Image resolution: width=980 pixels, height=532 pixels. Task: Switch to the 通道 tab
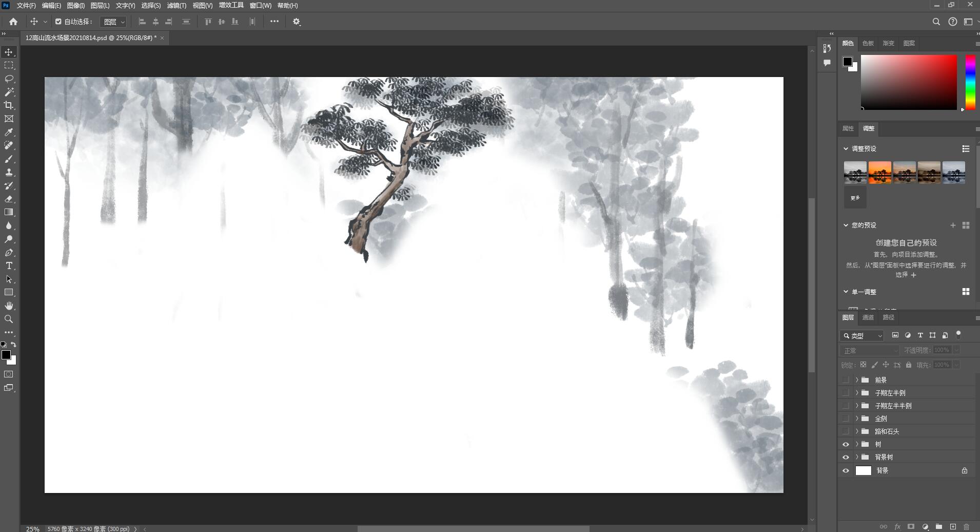[x=868, y=317]
